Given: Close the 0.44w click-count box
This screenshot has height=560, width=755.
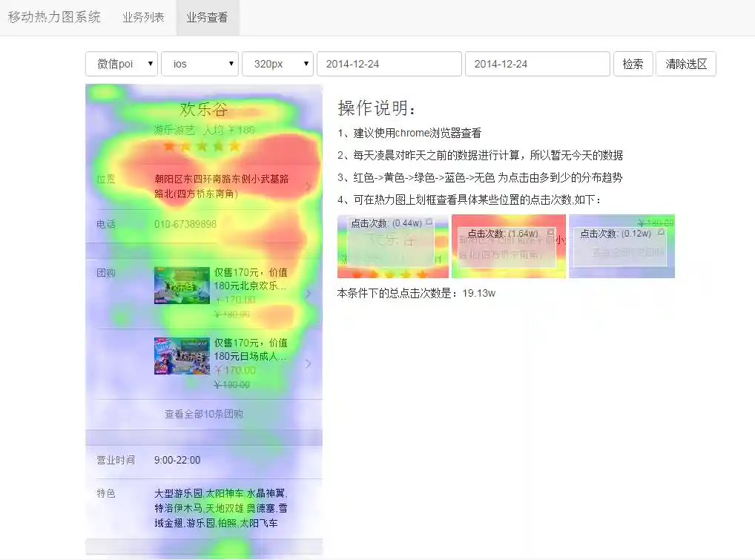Looking at the screenshot, I should [x=429, y=222].
